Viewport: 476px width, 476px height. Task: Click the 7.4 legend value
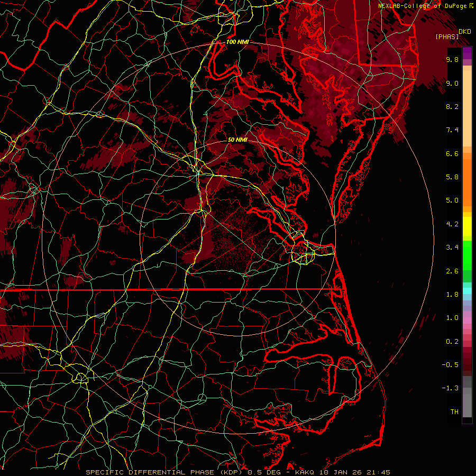452,130
